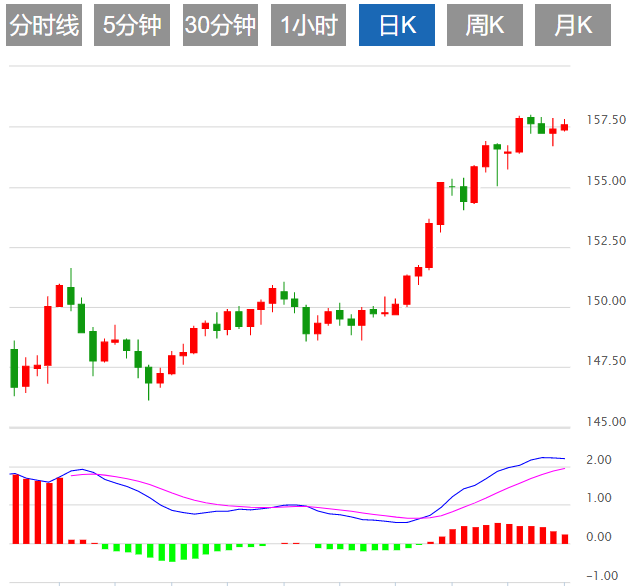Click the 152.50 price axis label
Screen dimensions: 631x586
[x=606, y=241]
